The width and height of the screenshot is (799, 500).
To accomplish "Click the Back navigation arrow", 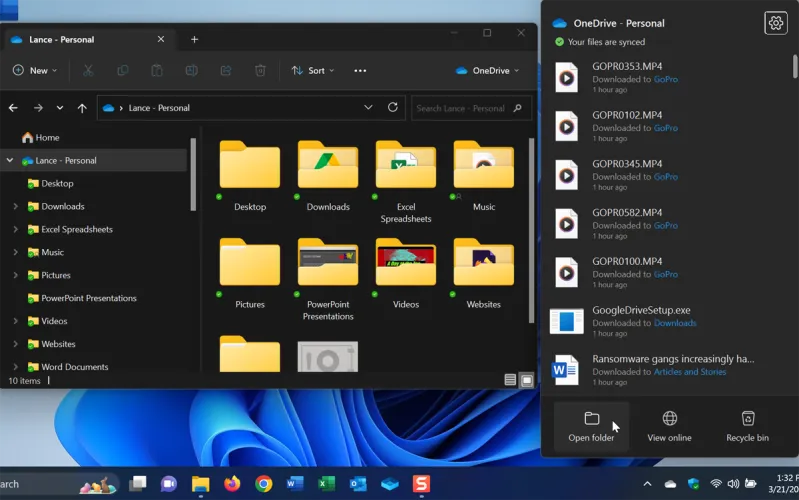I will point(13,108).
